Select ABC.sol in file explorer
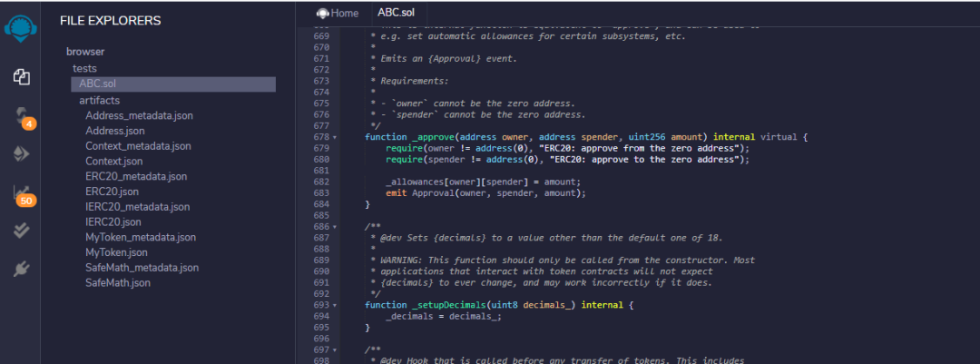The image size is (980, 364). tap(173, 84)
